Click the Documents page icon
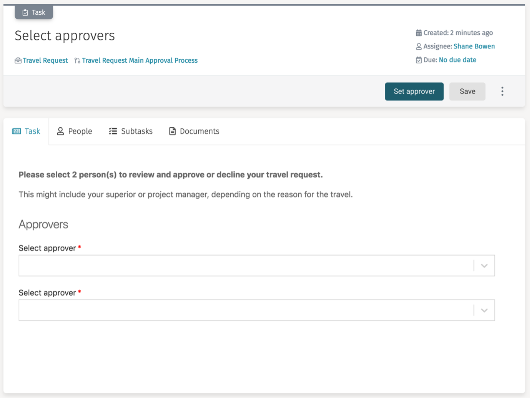This screenshot has width=532, height=399. point(172,131)
